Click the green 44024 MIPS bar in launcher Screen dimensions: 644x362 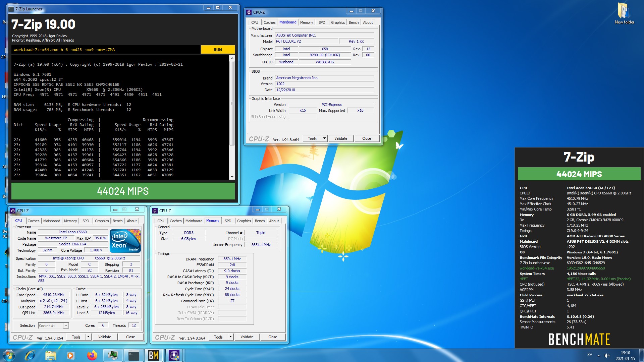click(x=123, y=191)
